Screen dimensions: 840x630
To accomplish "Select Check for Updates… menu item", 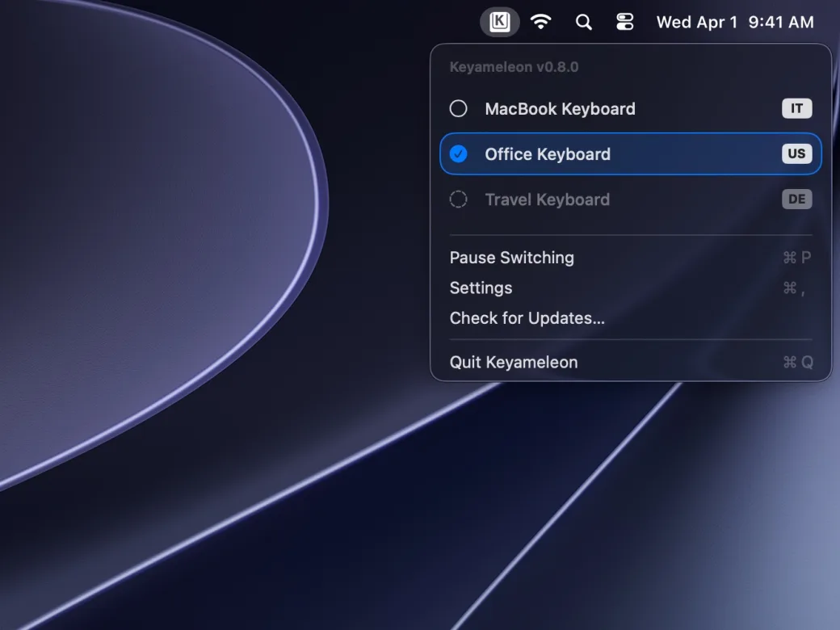I will point(631,318).
